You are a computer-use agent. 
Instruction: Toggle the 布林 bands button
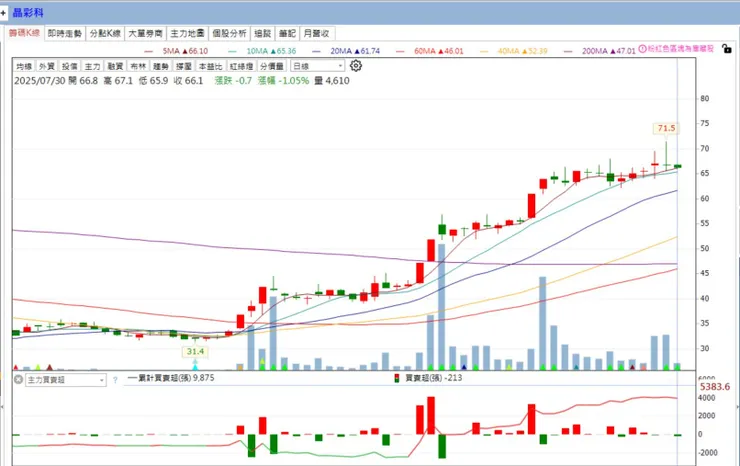pyautogui.click(x=138, y=66)
